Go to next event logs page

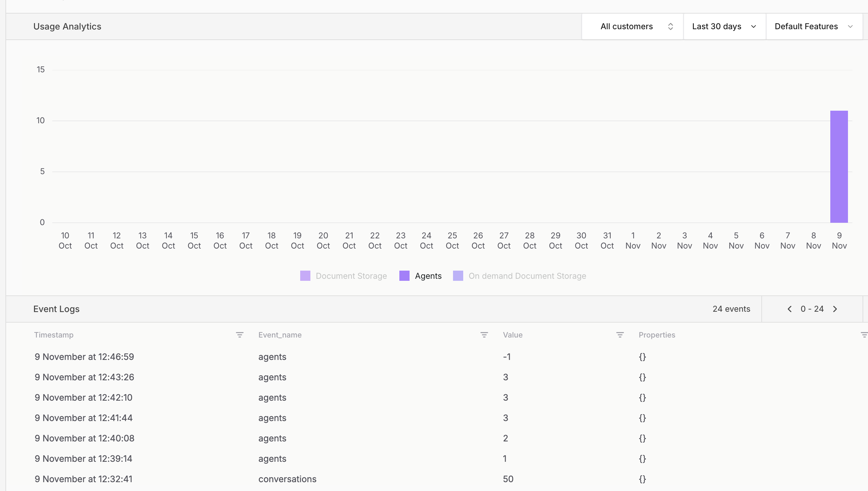click(x=835, y=309)
